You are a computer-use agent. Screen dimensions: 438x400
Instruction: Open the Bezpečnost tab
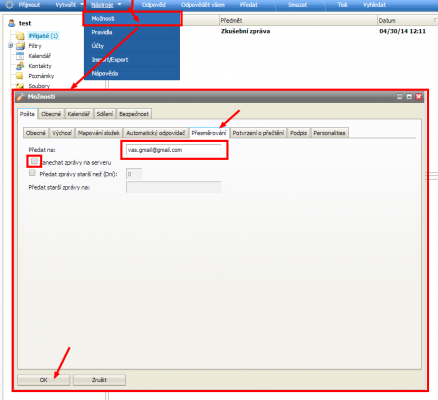[x=134, y=114]
